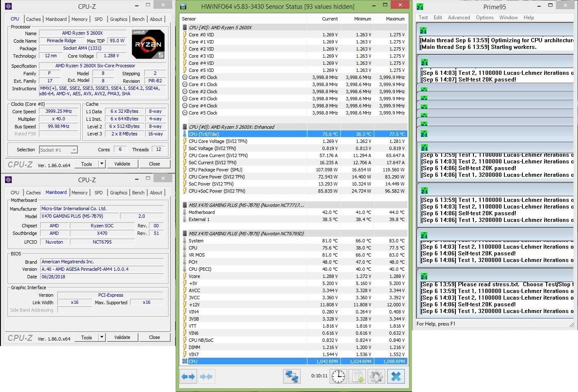The width and height of the screenshot is (578, 392).
Task: Click the blue X close sensors icon
Action: pyautogui.click(x=396, y=377)
